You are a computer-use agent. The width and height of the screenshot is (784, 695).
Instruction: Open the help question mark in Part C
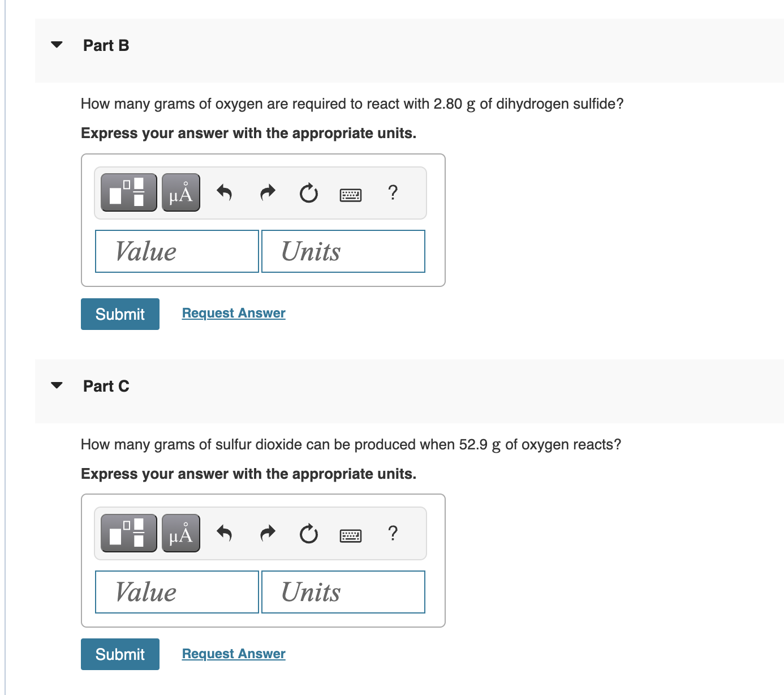point(393,533)
